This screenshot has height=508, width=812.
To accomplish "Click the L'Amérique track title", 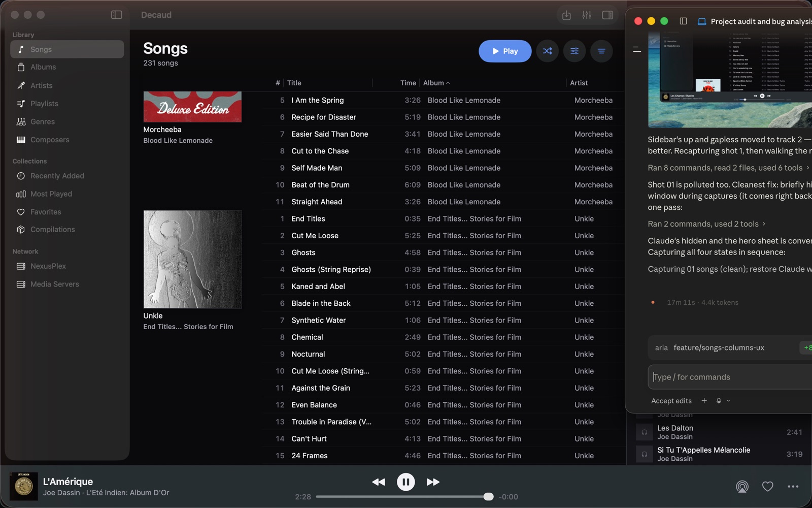I will point(68,482).
